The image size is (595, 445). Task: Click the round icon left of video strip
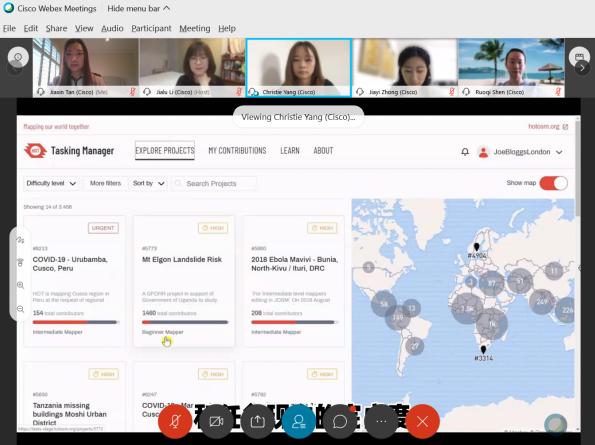18,57
